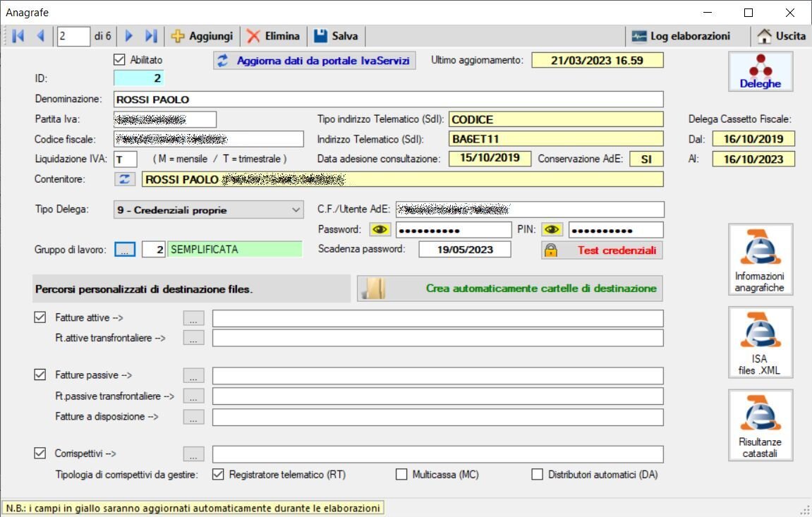This screenshot has width=812, height=517.
Task: Click the Deleghe icon button
Action: click(x=760, y=73)
